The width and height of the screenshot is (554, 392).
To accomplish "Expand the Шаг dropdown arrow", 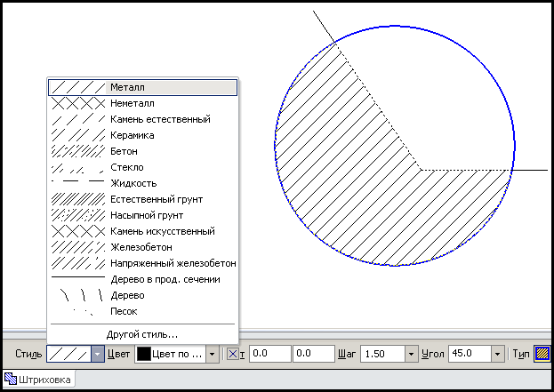I will [x=411, y=354].
